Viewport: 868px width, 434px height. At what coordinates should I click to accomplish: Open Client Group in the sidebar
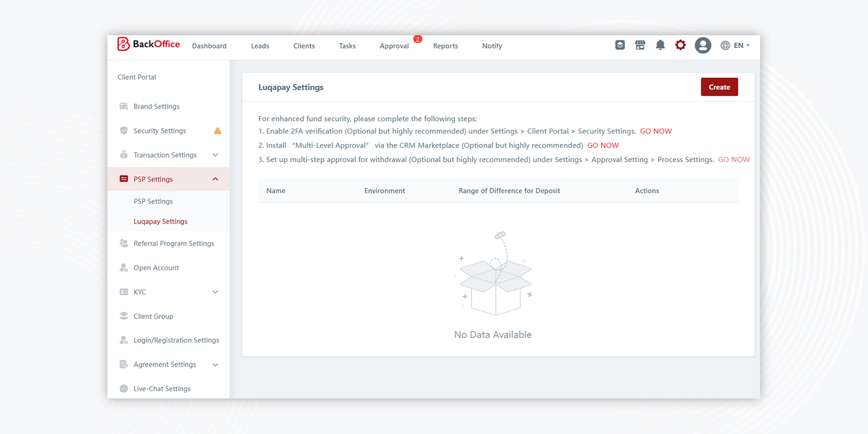(x=154, y=316)
